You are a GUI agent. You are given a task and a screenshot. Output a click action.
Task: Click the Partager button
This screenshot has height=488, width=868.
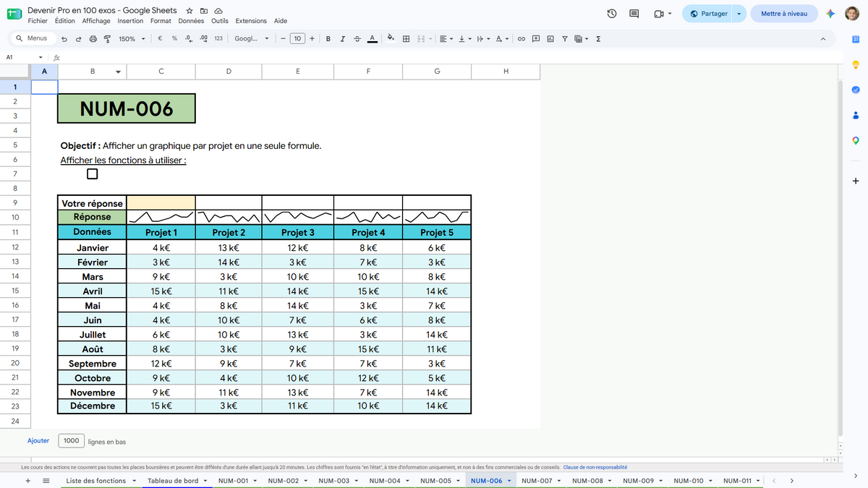pos(707,14)
